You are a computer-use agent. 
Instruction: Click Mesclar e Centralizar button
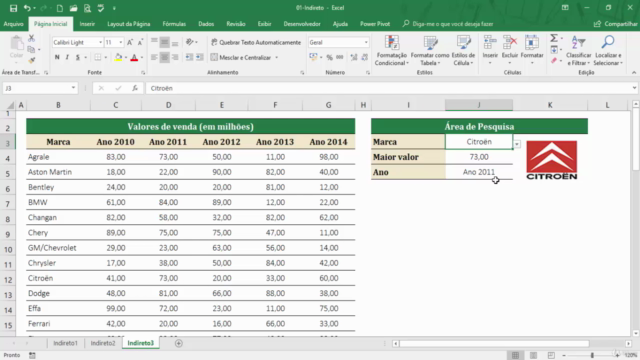click(240, 58)
